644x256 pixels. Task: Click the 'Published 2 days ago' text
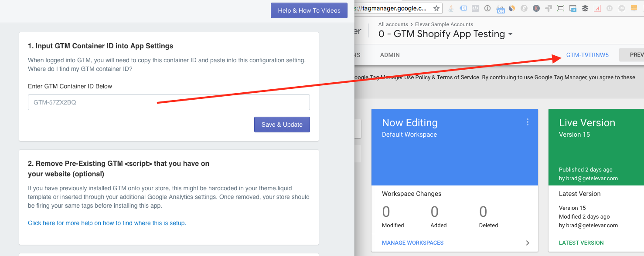[x=586, y=169]
